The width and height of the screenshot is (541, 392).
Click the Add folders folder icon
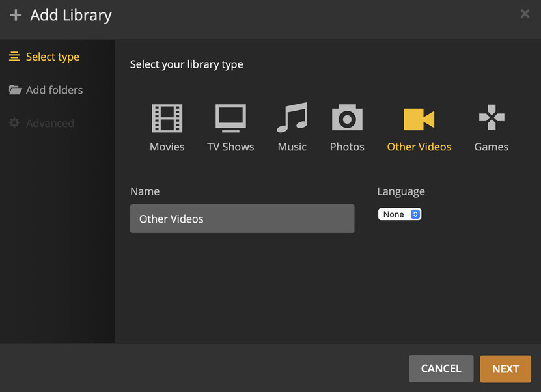15,90
